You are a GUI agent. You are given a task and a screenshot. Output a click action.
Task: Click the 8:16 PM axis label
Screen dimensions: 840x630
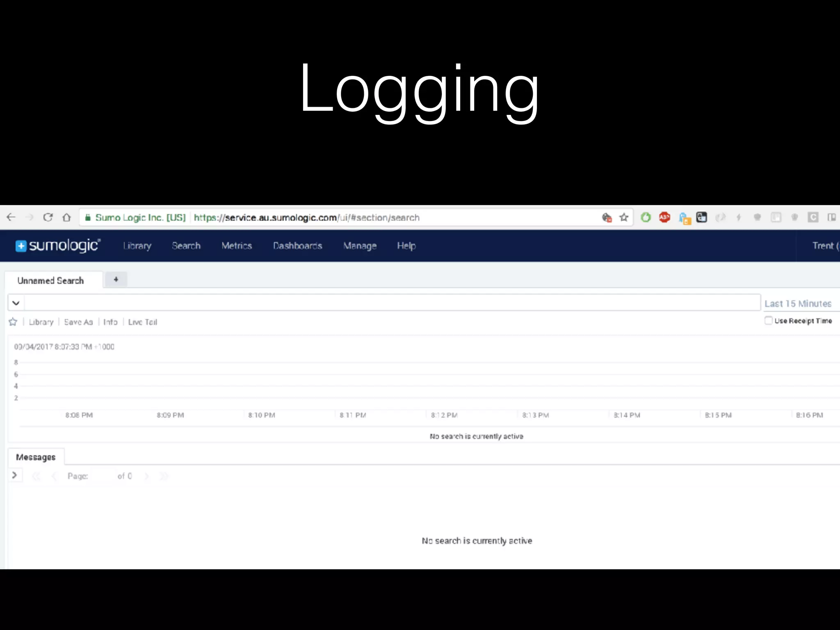click(810, 415)
